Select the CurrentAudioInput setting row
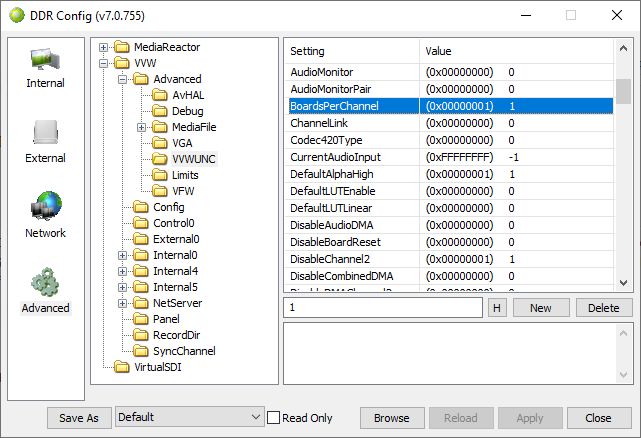641x438 pixels. point(449,157)
